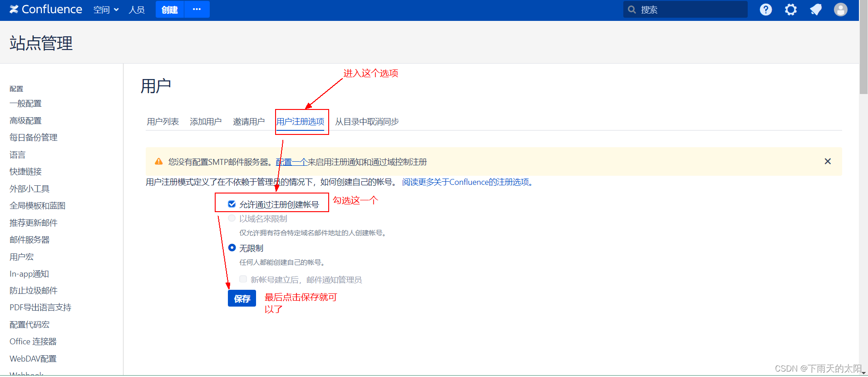Click the 配置一个 SMTP link

[x=291, y=162]
